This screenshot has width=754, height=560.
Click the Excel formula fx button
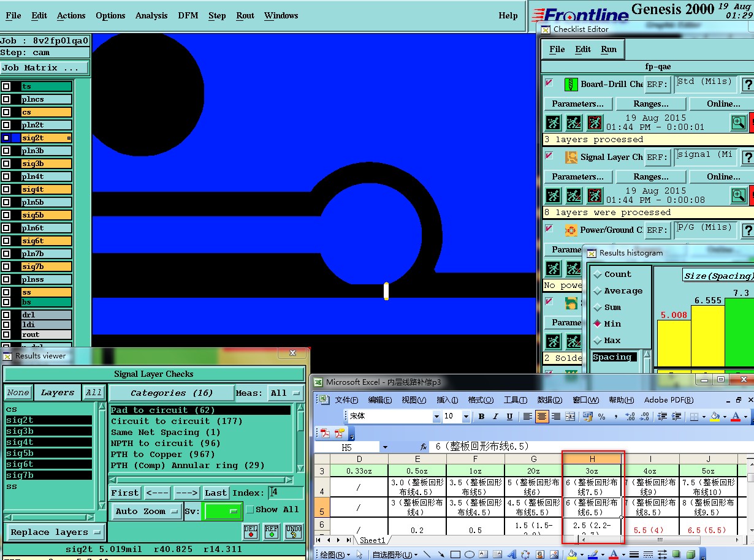click(x=423, y=447)
